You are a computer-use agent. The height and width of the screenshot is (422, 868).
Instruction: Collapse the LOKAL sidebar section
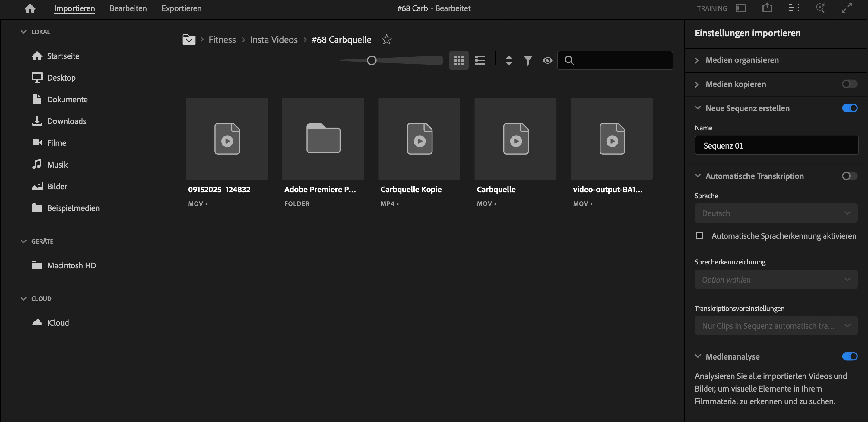(23, 32)
